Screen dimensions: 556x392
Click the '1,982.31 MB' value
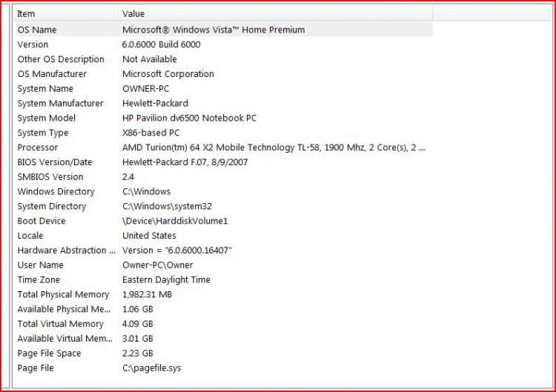click(x=148, y=294)
